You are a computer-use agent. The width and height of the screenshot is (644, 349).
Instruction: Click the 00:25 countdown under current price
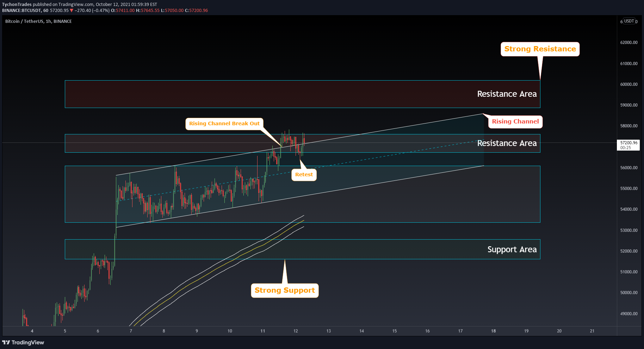tap(626, 148)
